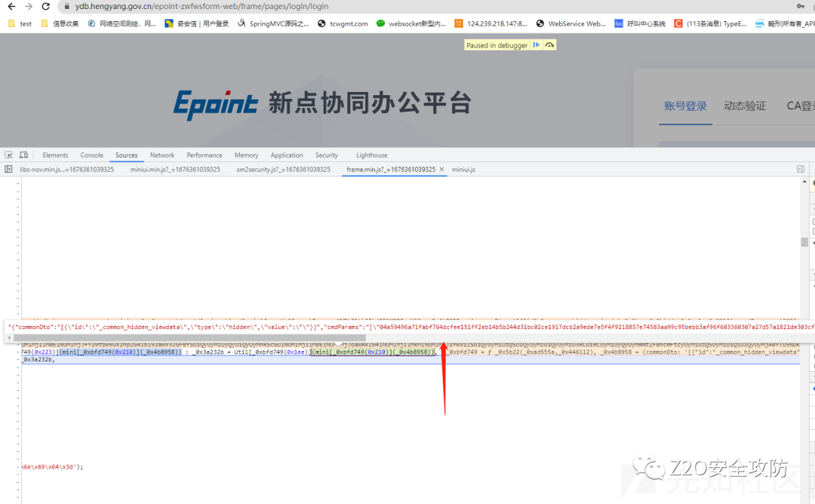
Task: Open the Security panel
Action: coord(327,155)
